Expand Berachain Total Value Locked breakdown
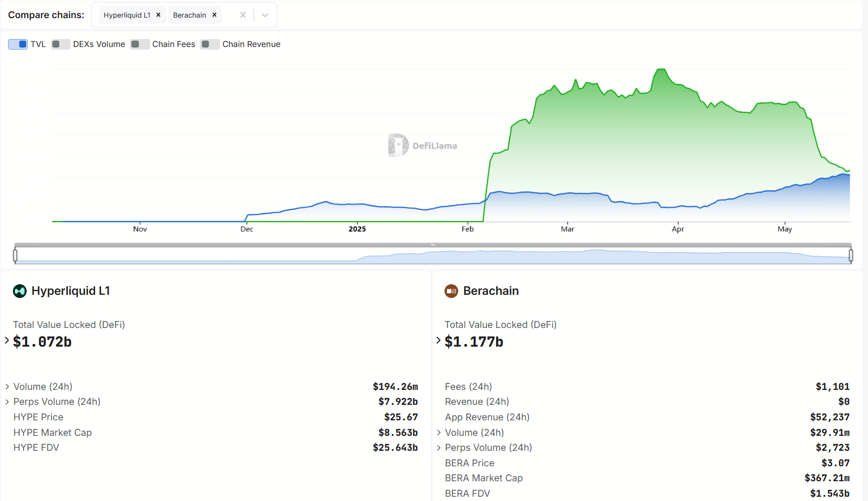 [439, 340]
